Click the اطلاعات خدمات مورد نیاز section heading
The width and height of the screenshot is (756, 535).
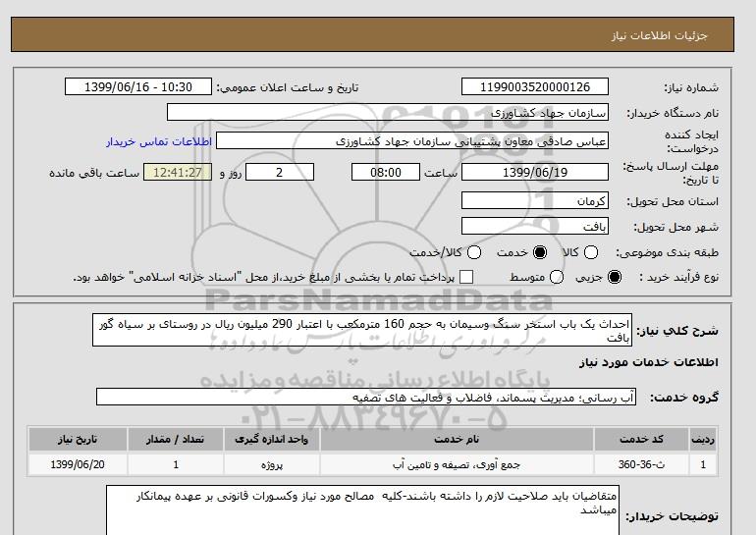(648, 362)
